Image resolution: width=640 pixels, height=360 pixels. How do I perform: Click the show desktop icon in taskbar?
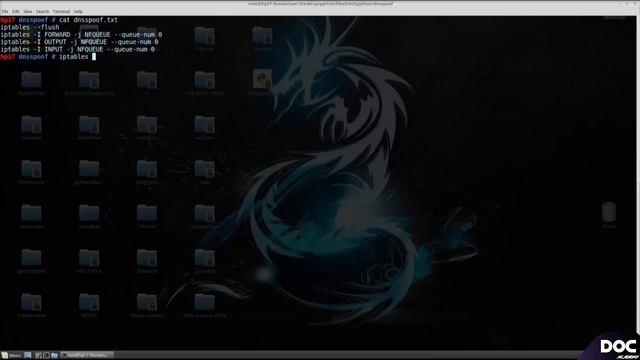pyautogui.click(x=28, y=356)
